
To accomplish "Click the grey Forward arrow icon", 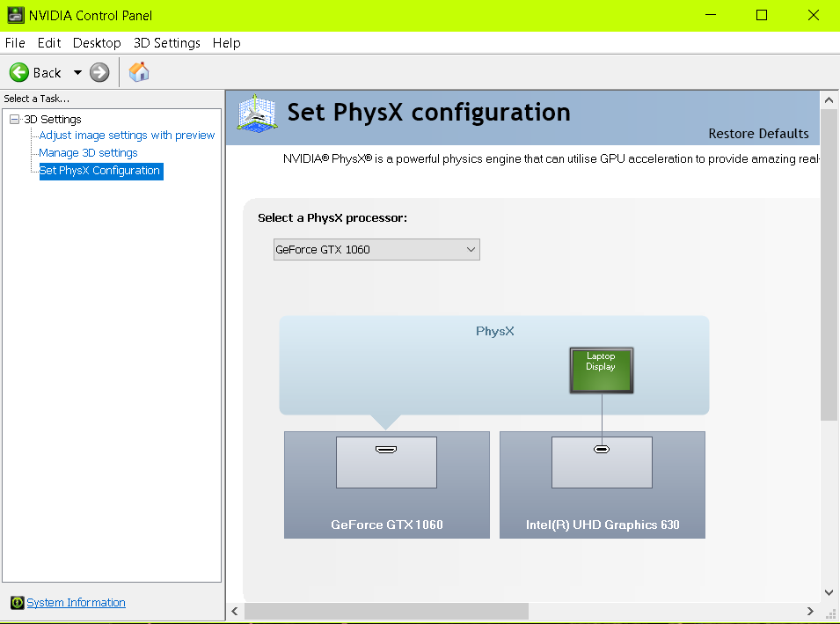I will tap(99, 72).
